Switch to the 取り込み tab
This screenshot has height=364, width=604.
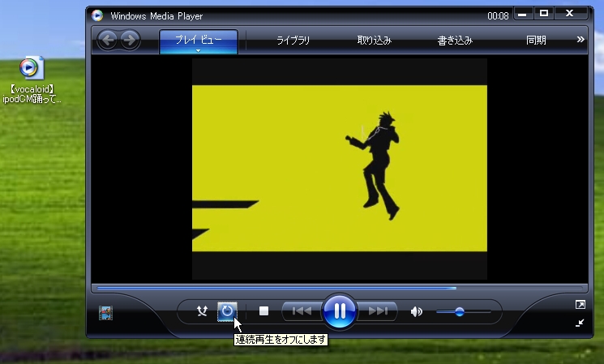[374, 40]
